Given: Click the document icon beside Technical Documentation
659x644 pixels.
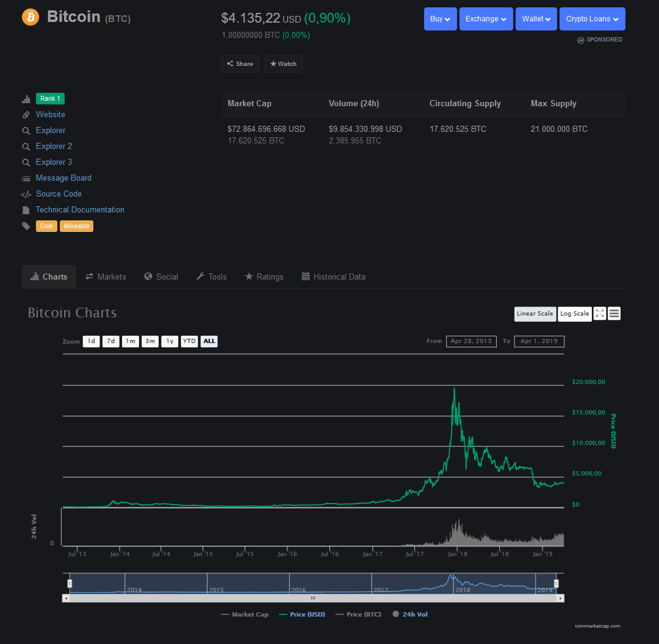Looking at the screenshot, I should click(26, 210).
